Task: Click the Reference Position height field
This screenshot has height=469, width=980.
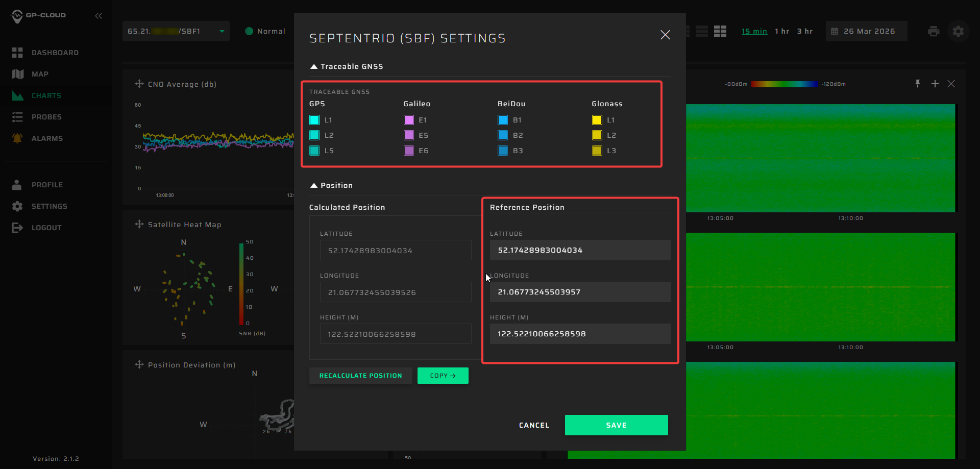Action: point(580,334)
